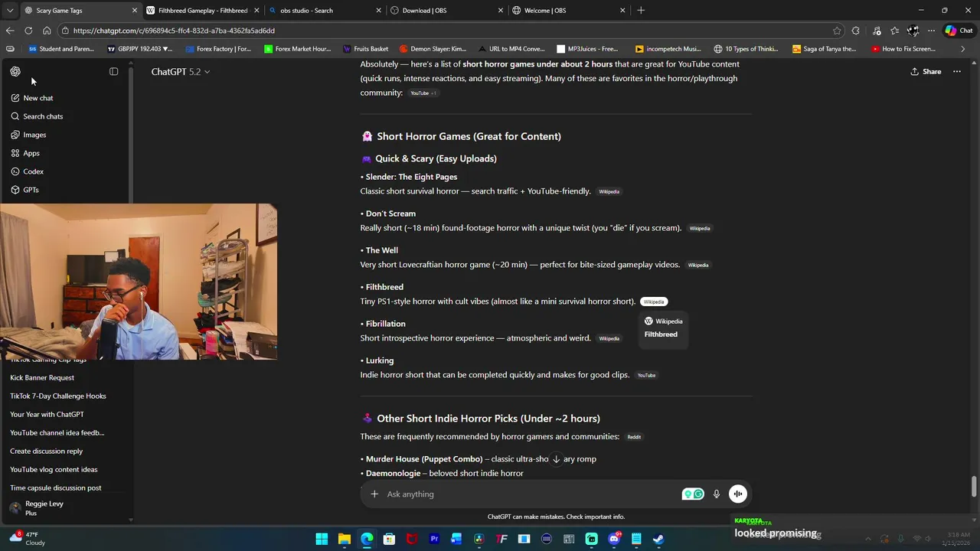Screen dimensions: 980x551
Task: Open Time capsule discussion post chat
Action: (56, 487)
